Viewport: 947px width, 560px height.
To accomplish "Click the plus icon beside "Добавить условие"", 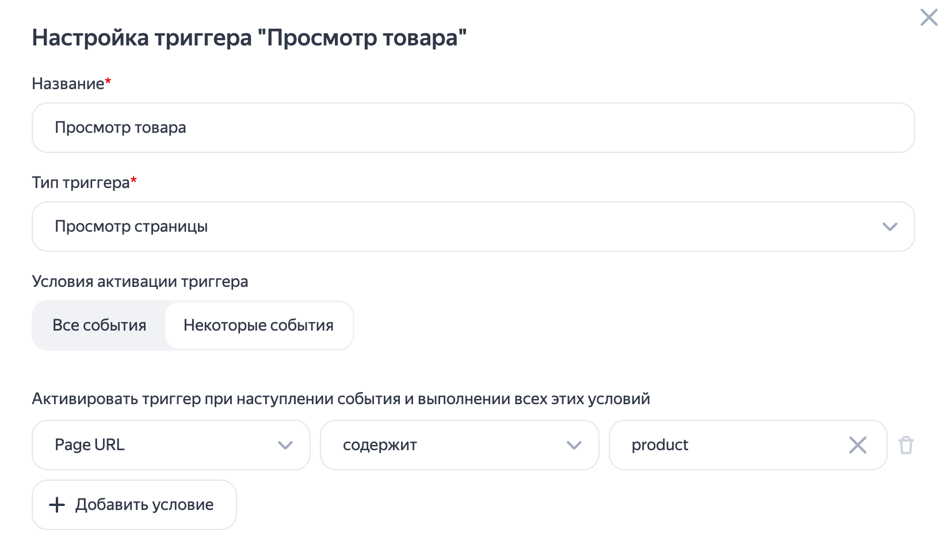I will click(57, 505).
